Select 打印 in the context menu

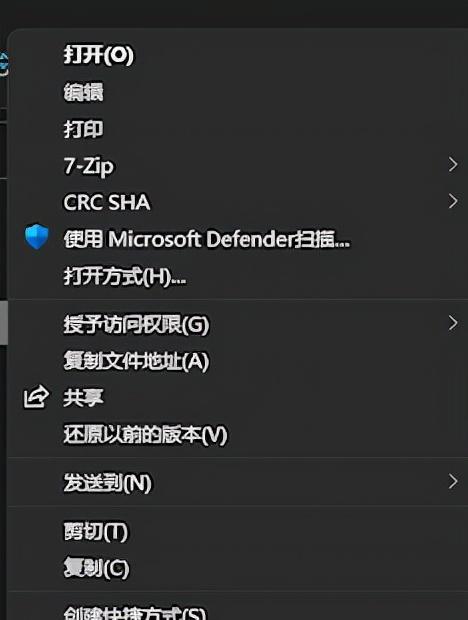pos(83,129)
